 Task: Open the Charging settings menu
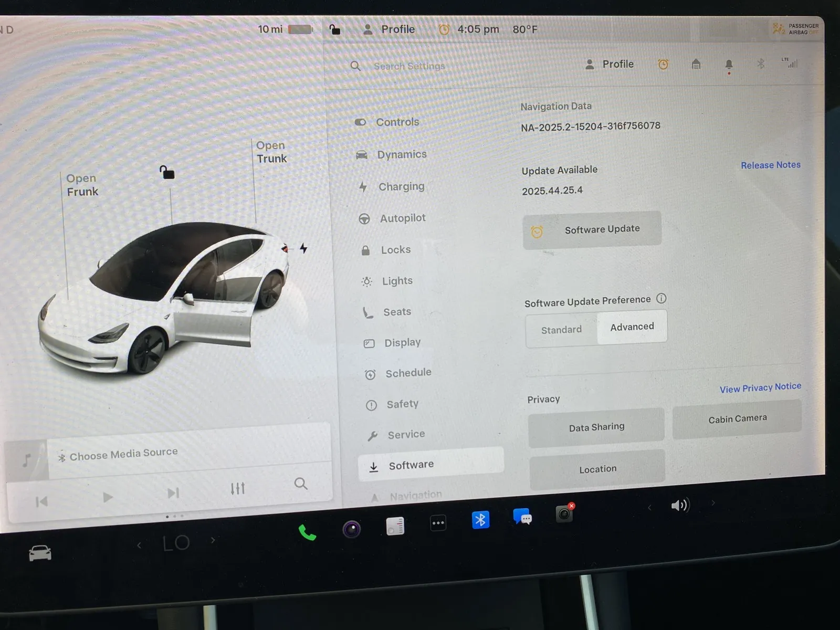401,187
